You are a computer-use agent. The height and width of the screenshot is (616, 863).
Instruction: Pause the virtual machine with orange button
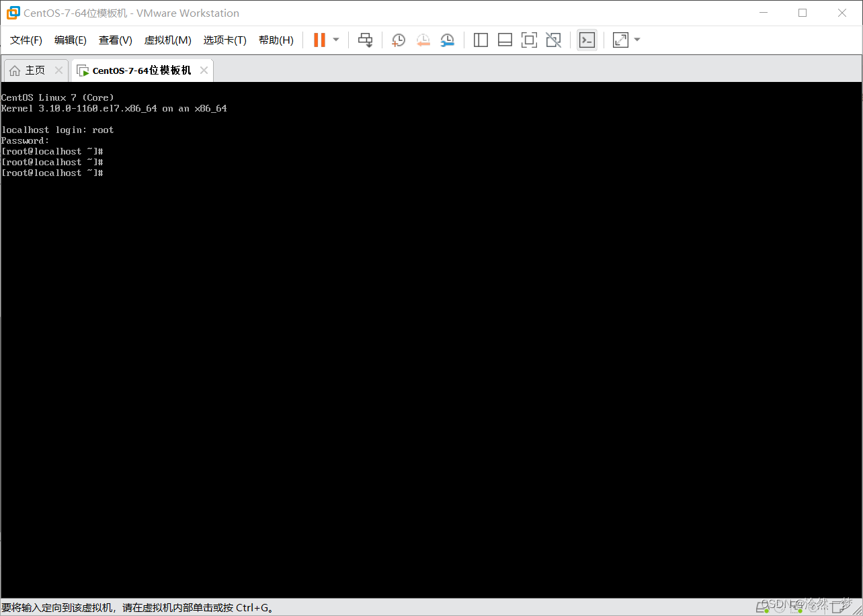pos(319,40)
